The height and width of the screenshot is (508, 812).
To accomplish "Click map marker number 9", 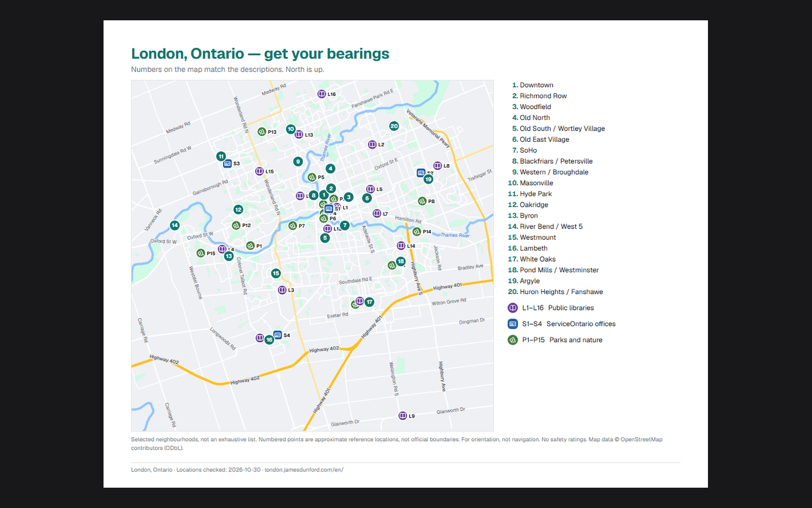I will [298, 162].
